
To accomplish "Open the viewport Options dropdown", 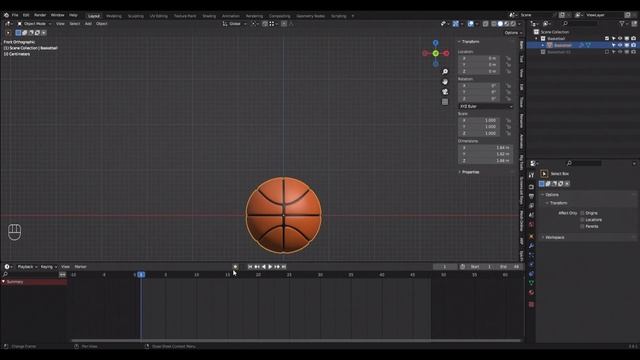I will (513, 33).
